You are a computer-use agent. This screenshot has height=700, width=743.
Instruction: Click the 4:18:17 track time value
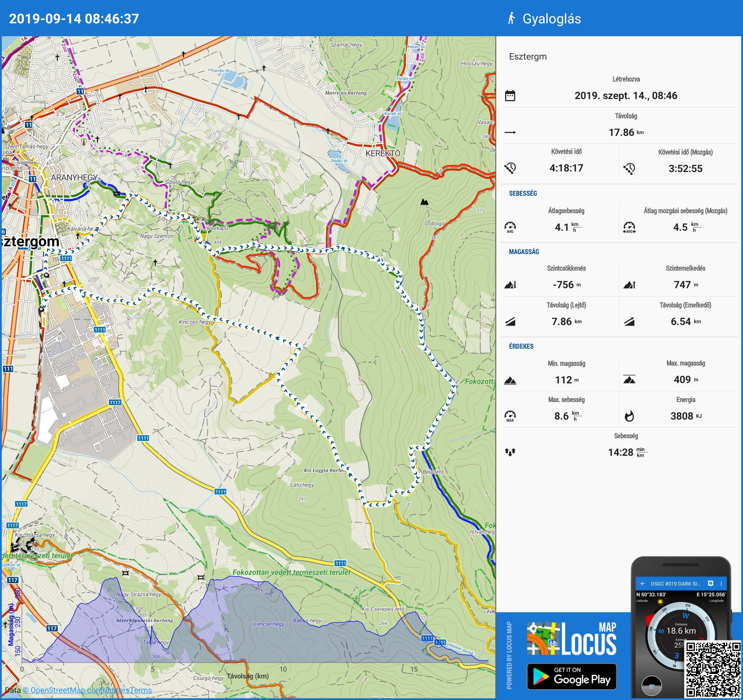click(x=566, y=168)
